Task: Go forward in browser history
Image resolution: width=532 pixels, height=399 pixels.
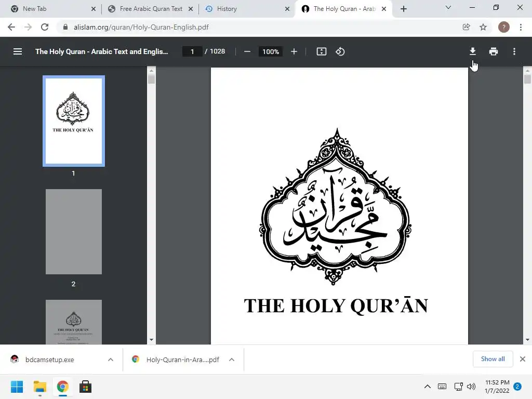Action: click(x=28, y=27)
